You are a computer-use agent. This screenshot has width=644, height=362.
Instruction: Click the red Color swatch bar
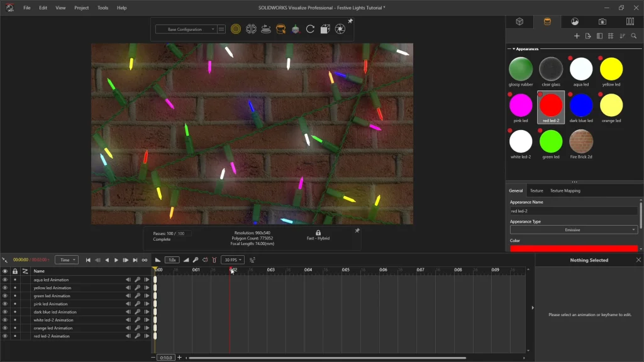(x=573, y=248)
